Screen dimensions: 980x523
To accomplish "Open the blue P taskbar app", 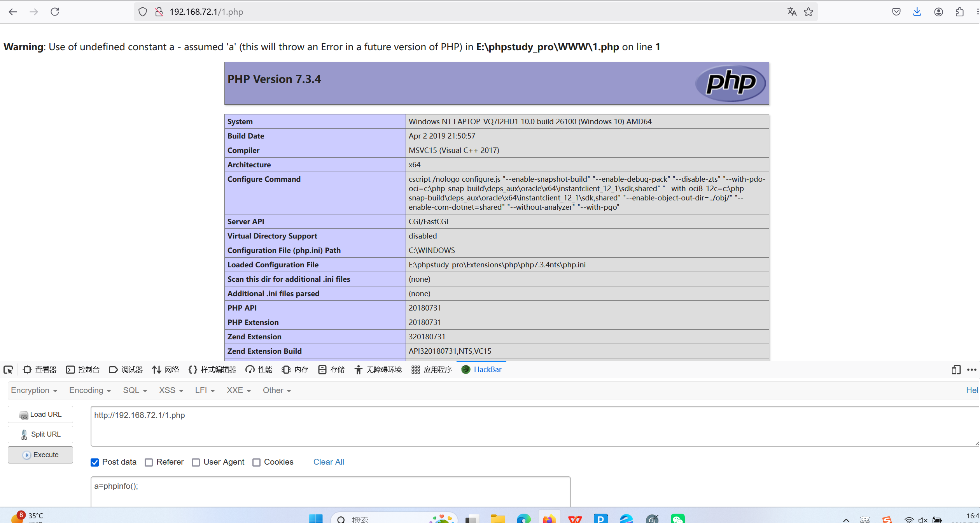I will (x=600, y=519).
